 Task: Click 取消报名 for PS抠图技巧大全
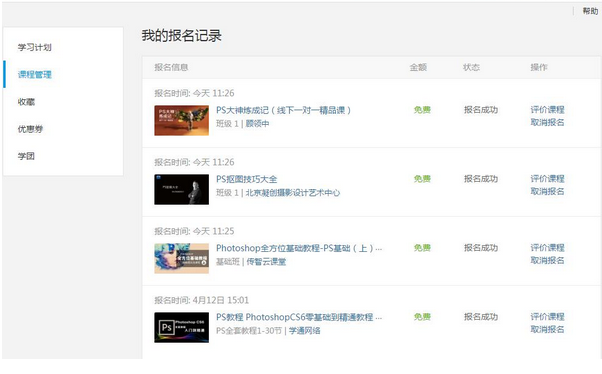click(x=547, y=191)
